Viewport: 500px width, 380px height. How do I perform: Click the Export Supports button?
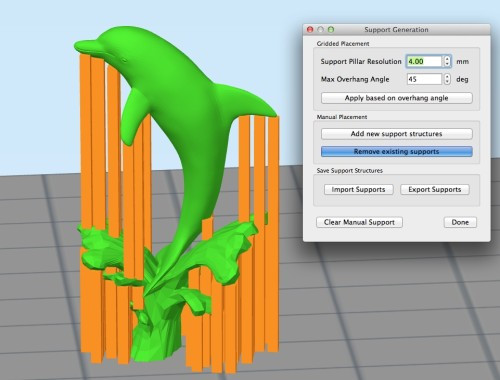coord(435,189)
